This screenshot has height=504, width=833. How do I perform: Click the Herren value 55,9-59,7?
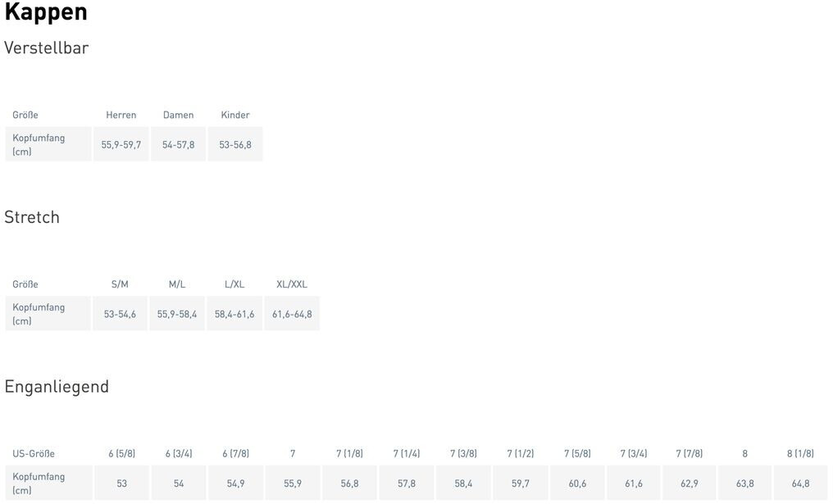coord(121,145)
